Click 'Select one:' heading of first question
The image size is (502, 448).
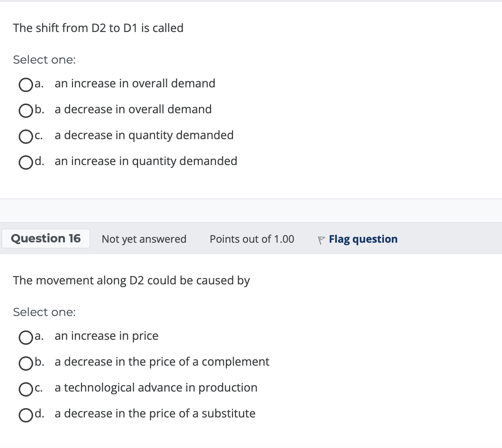click(x=44, y=60)
